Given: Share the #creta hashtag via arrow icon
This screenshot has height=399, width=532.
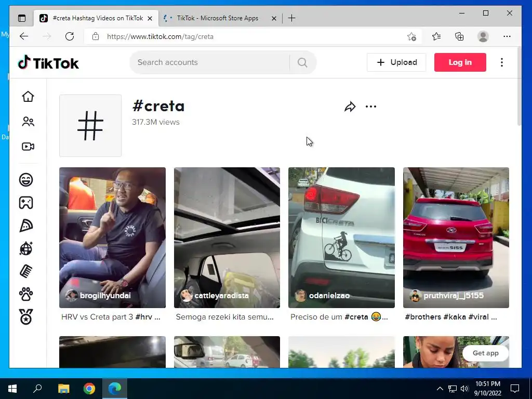Looking at the screenshot, I should pos(350,107).
